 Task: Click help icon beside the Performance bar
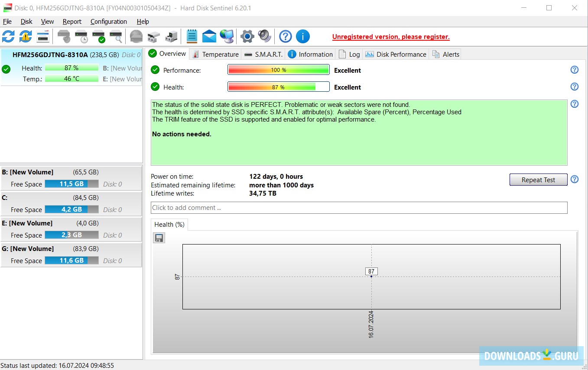(x=575, y=70)
